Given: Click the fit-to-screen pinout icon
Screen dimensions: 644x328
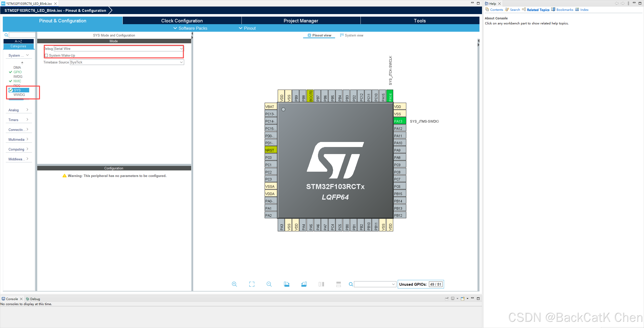Looking at the screenshot, I should pyautogui.click(x=252, y=284).
